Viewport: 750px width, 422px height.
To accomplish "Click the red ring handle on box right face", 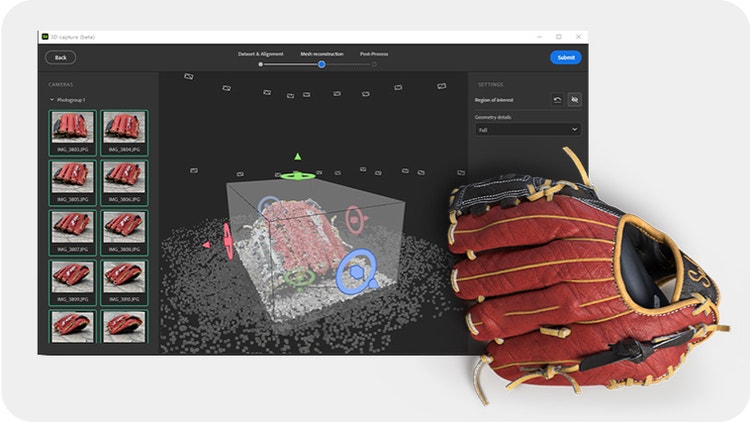I will [x=355, y=219].
